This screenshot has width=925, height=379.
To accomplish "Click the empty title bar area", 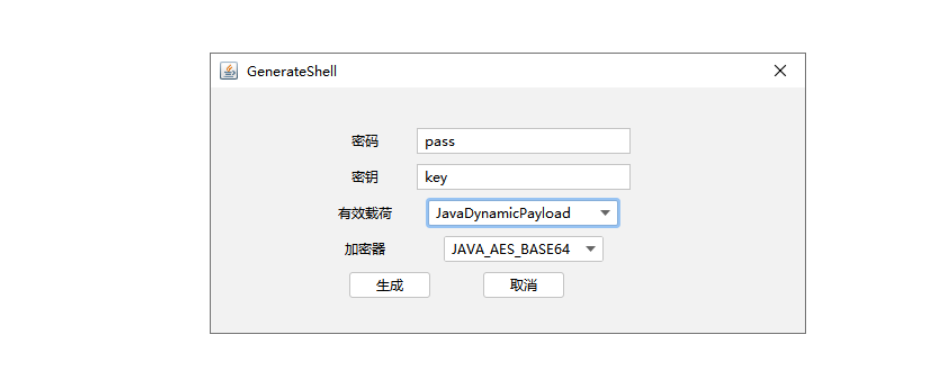I will pyautogui.click(x=549, y=71).
